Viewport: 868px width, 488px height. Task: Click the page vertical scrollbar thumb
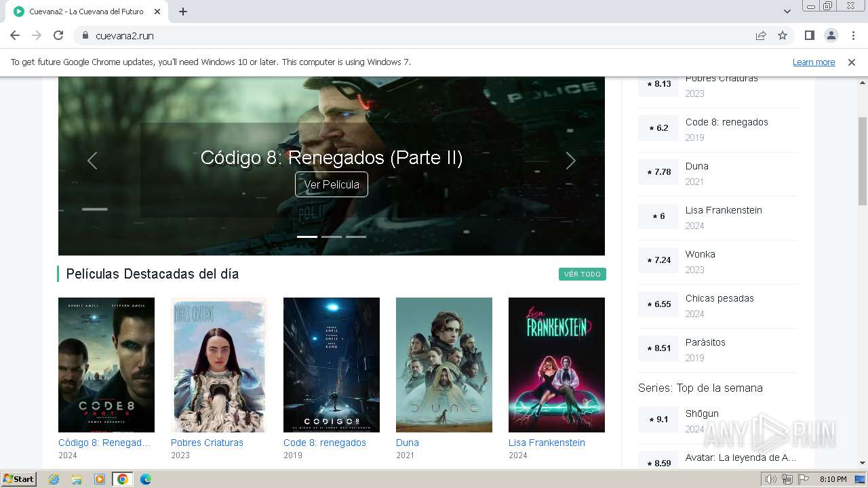pos(863,161)
